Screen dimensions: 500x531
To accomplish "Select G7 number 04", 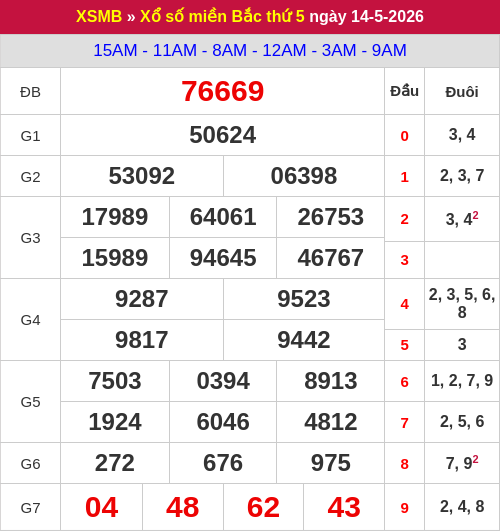I will click(102, 507).
